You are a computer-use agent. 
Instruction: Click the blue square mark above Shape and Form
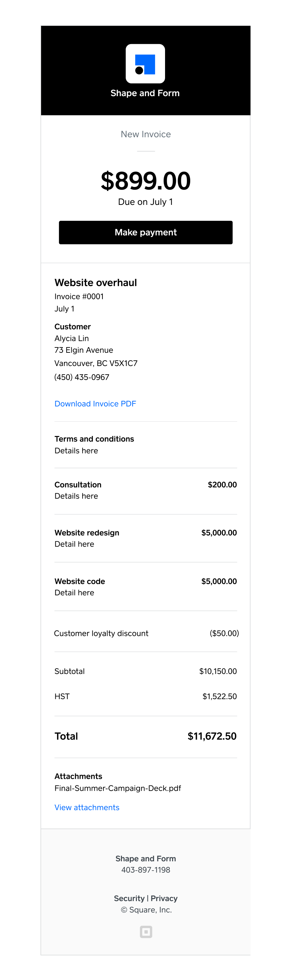148,60
